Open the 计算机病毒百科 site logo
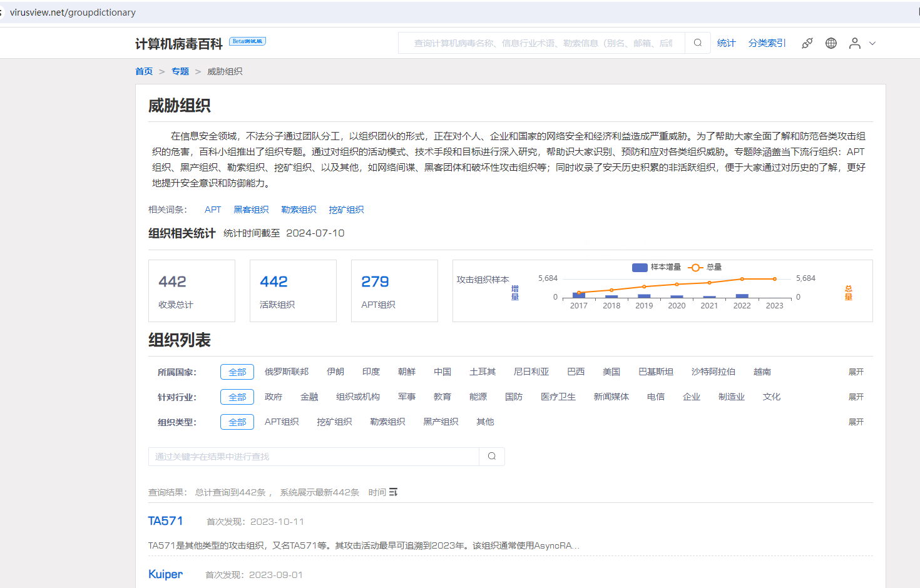The height and width of the screenshot is (588, 920). click(x=179, y=44)
